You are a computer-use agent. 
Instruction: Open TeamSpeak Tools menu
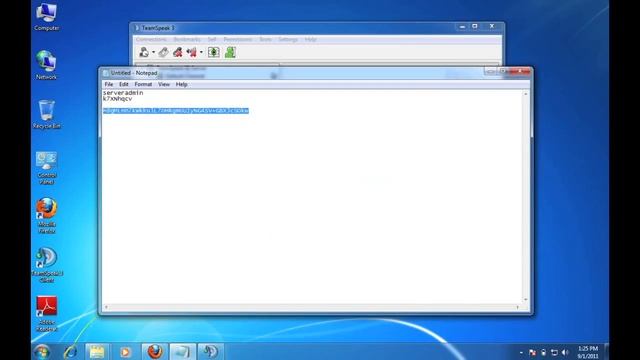[x=265, y=39]
